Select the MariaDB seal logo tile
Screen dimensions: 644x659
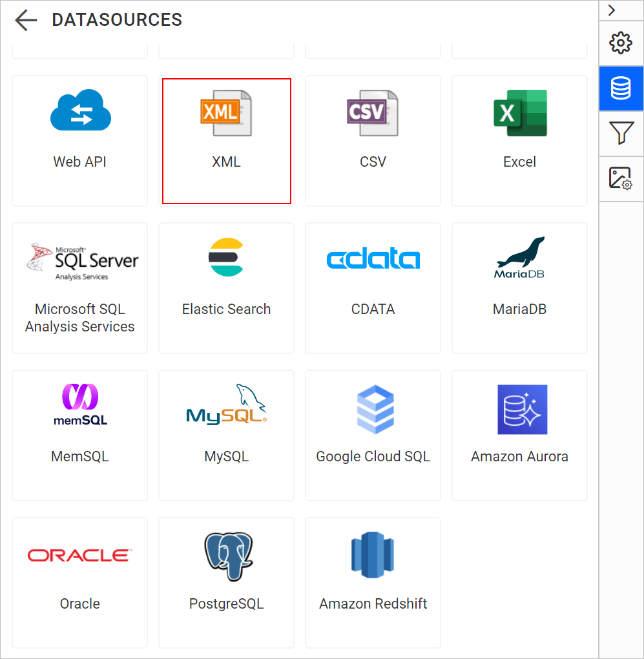click(520, 288)
